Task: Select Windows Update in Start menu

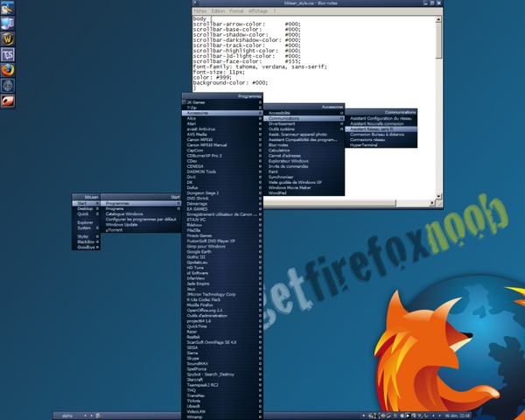Action: point(141,225)
